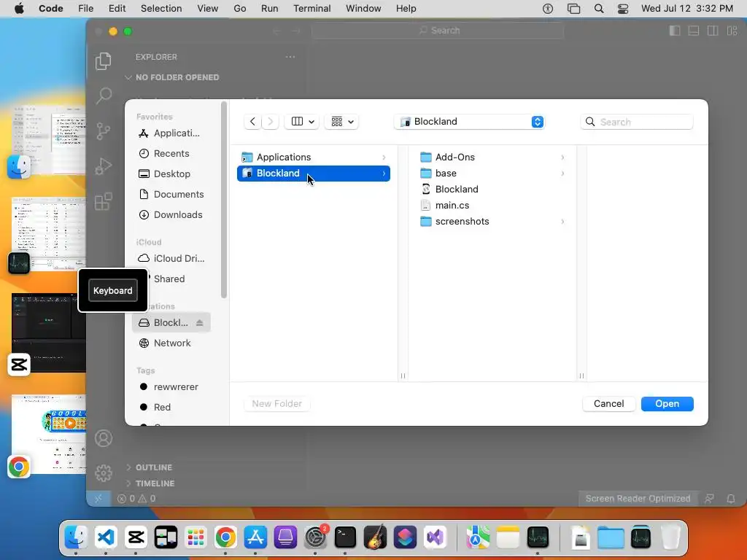Click Customize Layout icon in the VS Code title bar
Viewport: 747px width, 560px height.
[x=732, y=31]
